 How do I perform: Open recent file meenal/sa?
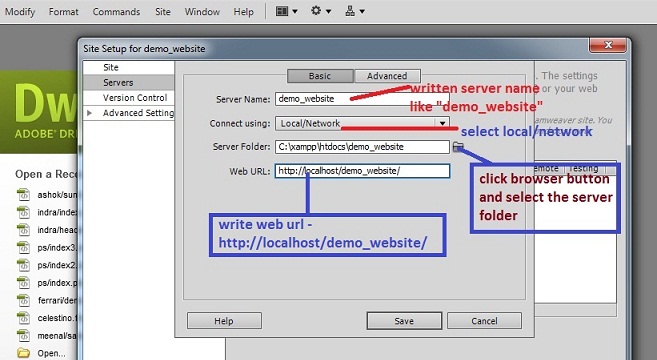[57, 336]
